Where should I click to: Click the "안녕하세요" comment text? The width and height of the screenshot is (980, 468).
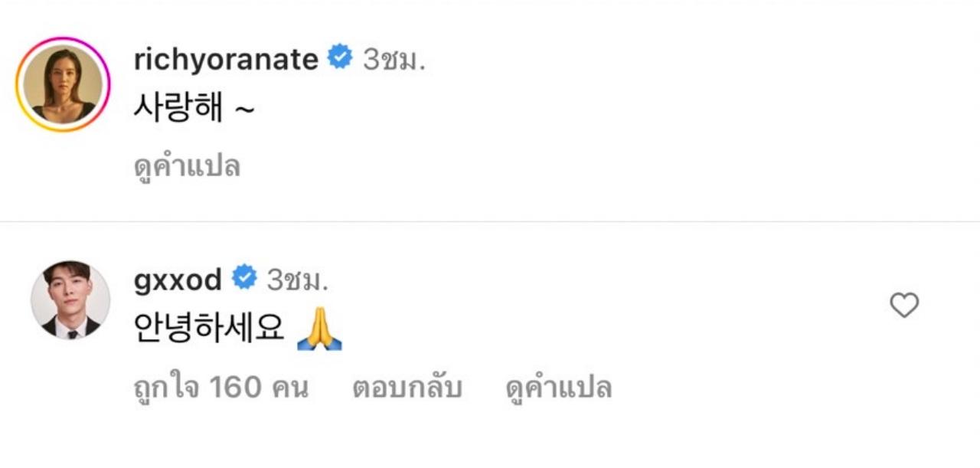point(208,331)
